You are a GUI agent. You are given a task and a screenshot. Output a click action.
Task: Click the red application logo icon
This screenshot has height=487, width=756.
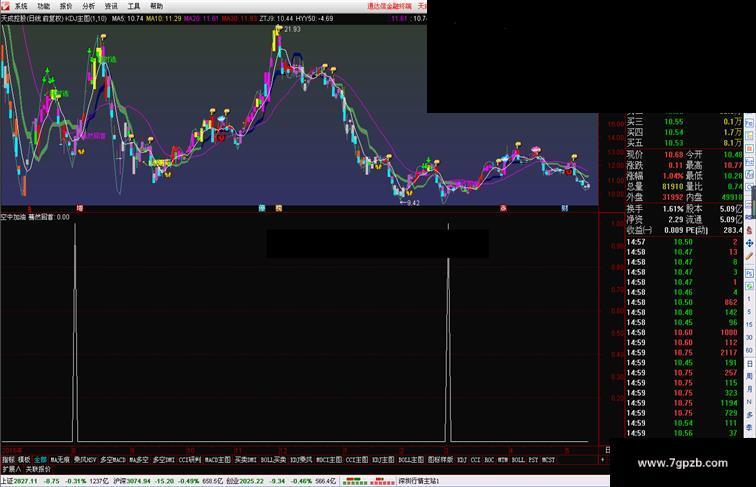coord(5,6)
